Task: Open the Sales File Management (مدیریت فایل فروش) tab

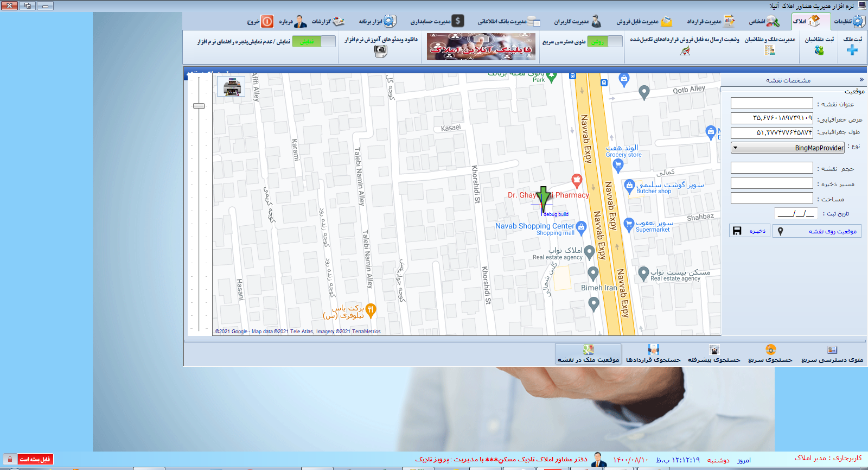Action: (644, 21)
